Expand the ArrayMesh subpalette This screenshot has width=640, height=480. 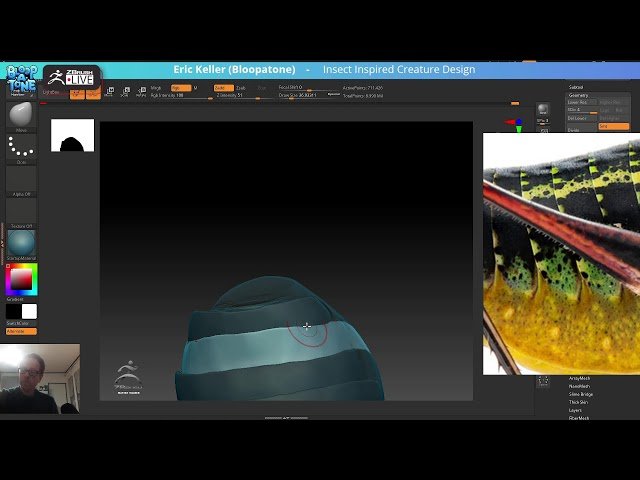tap(579, 378)
